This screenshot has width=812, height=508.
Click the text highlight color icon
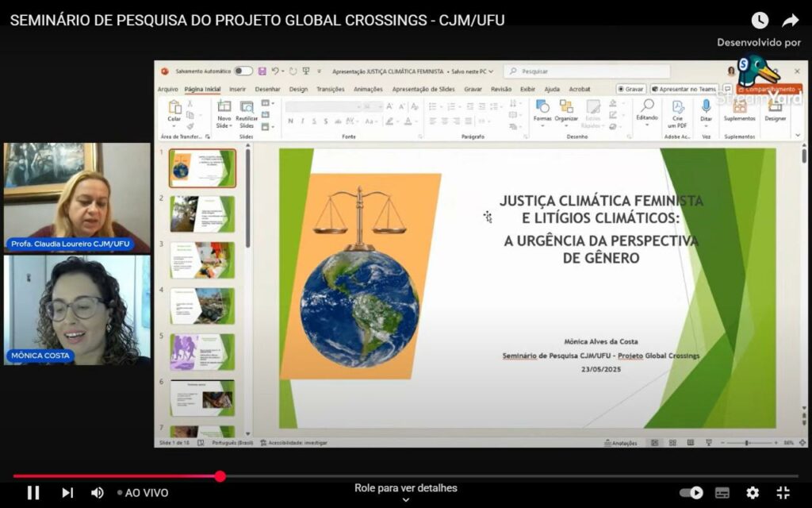pyautogui.click(x=389, y=121)
